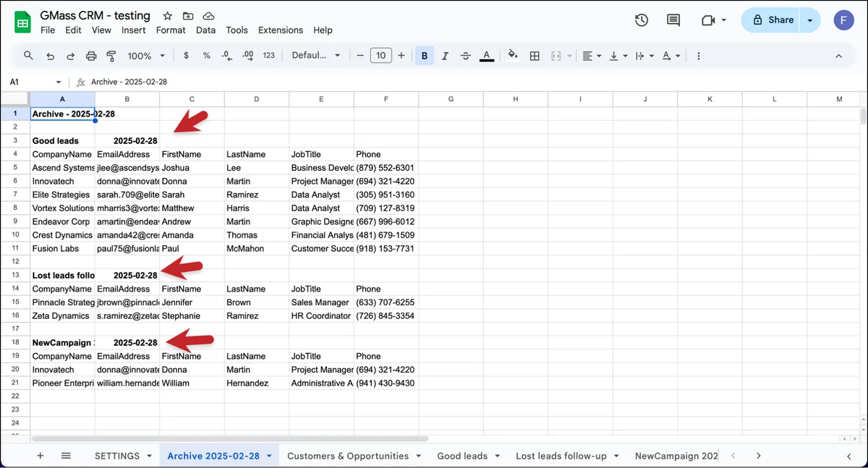Open the Good leads tab dropdown arrow
The image size is (868, 468).
coord(496,456)
